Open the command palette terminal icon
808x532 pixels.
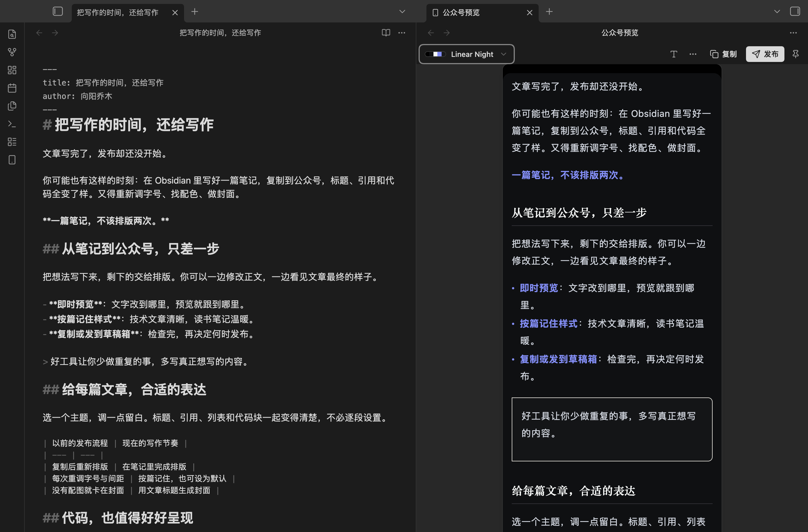click(x=12, y=124)
